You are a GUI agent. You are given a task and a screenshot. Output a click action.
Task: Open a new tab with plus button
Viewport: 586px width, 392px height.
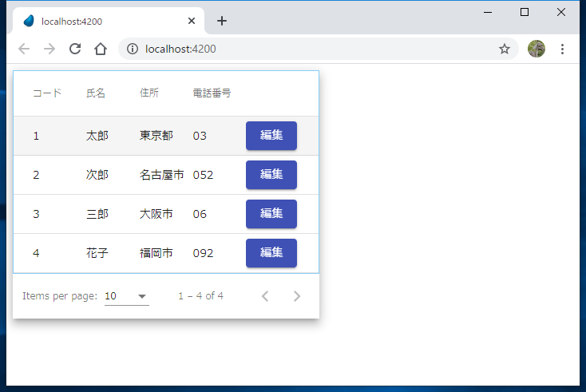(222, 21)
